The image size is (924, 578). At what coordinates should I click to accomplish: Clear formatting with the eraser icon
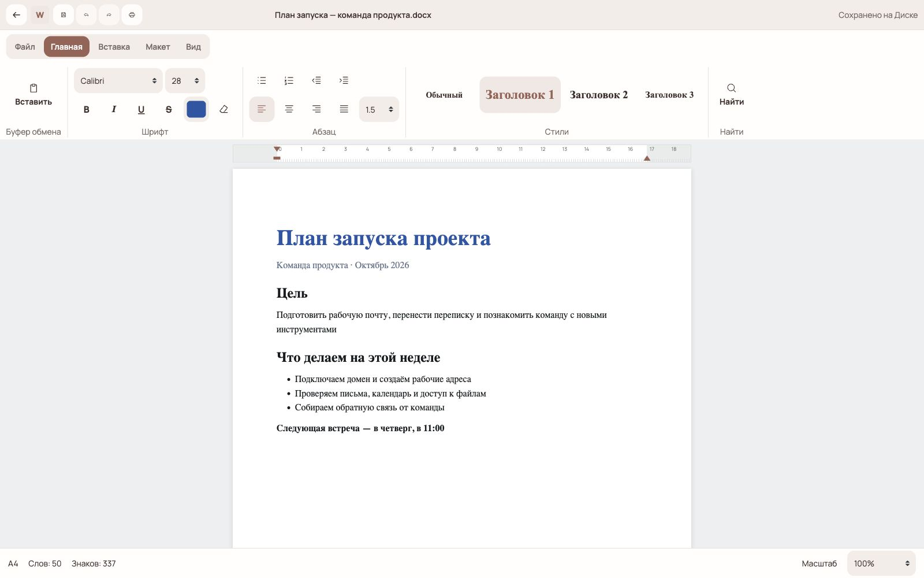pyautogui.click(x=223, y=109)
